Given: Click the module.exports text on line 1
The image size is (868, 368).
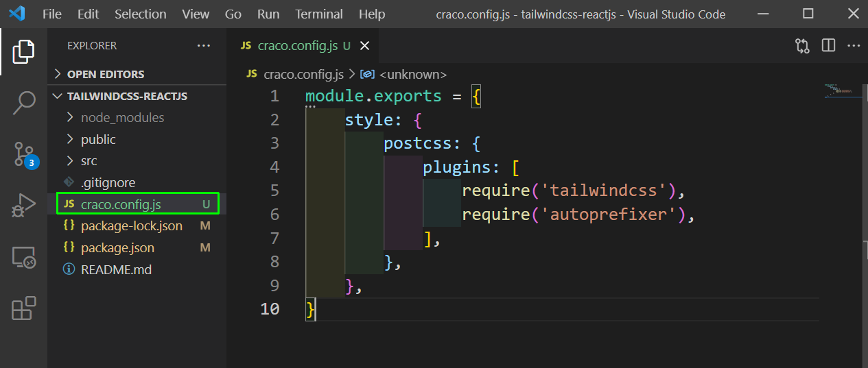Looking at the screenshot, I should pos(373,96).
